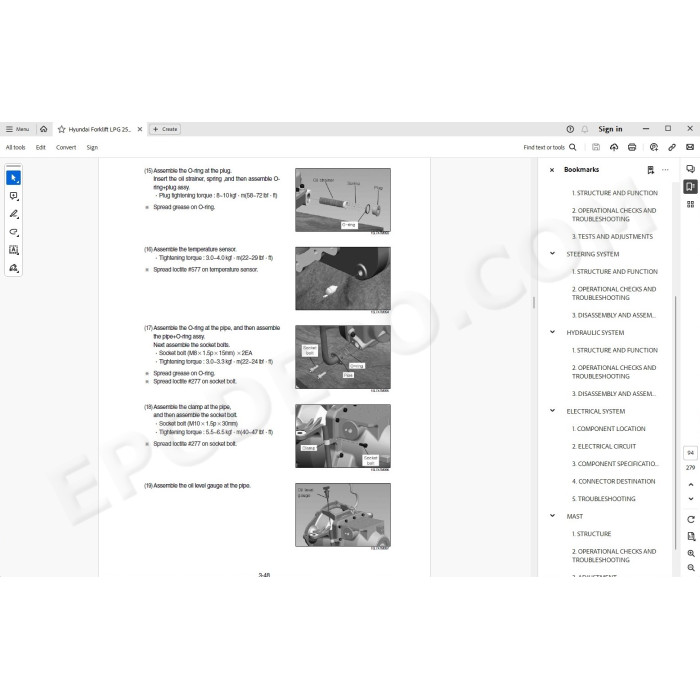
Task: Choose the add comment tool
Action: pyautogui.click(x=13, y=196)
